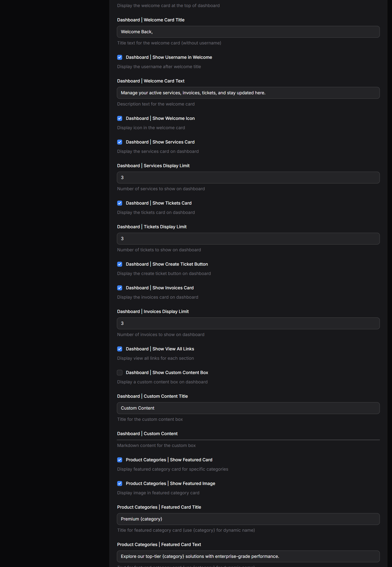Uncheck Show Create Ticket Button option
This screenshot has height=567, width=392.
coord(120,264)
